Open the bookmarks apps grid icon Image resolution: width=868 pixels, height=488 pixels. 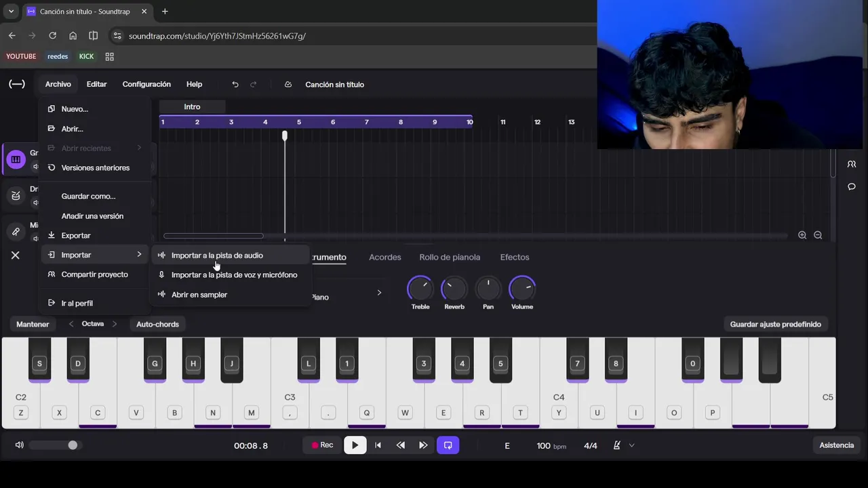[109, 56]
